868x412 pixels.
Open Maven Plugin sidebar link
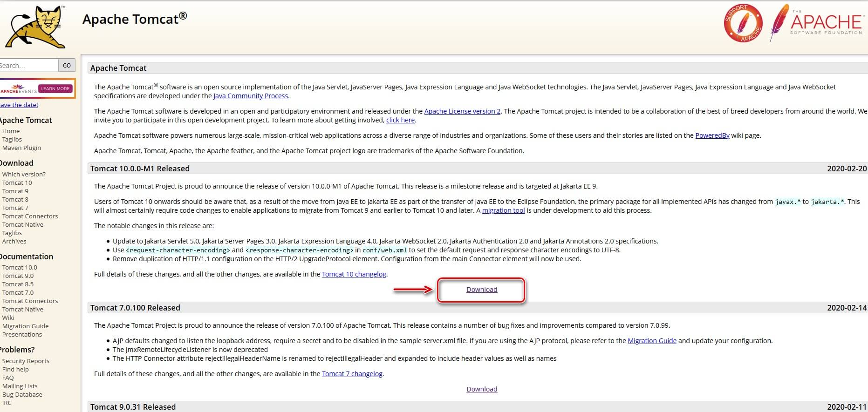coord(21,148)
